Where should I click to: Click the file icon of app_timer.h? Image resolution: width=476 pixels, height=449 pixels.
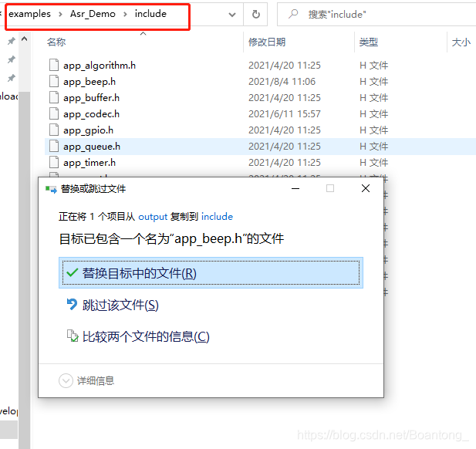tap(54, 163)
